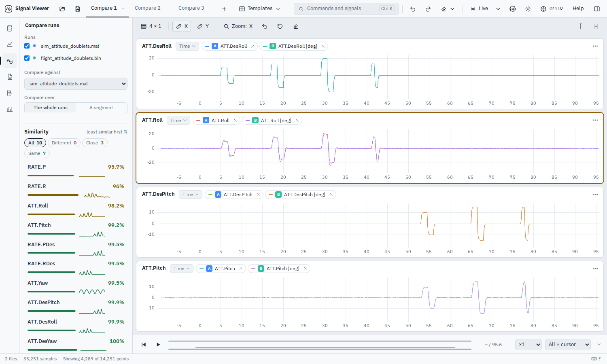Open file with the folder icon
The width and height of the screenshot is (607, 364).
pyautogui.click(x=62, y=8)
